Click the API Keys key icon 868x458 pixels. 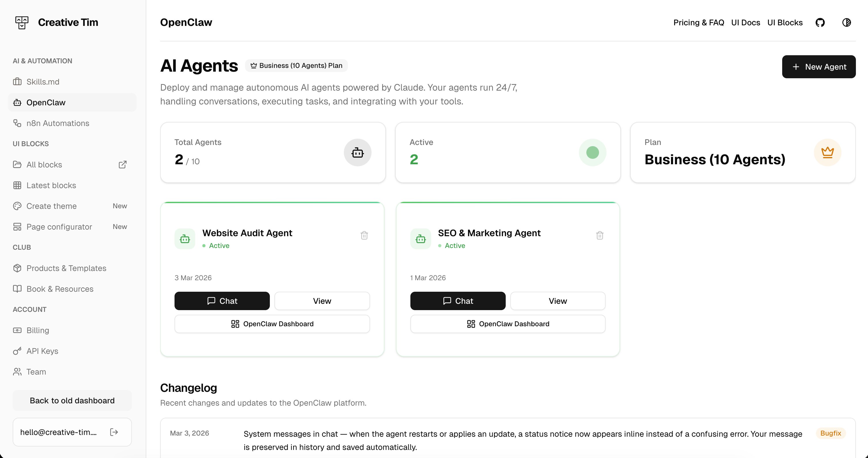17,351
